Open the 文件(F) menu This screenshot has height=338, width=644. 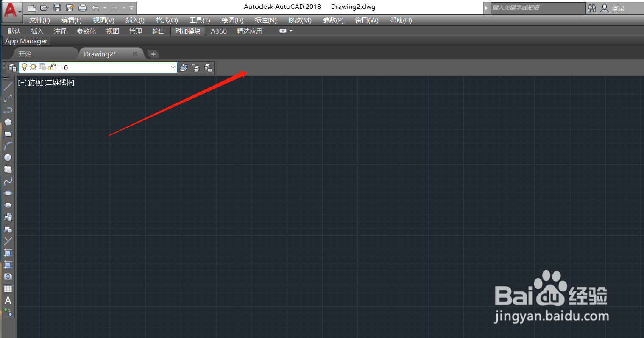click(x=40, y=20)
